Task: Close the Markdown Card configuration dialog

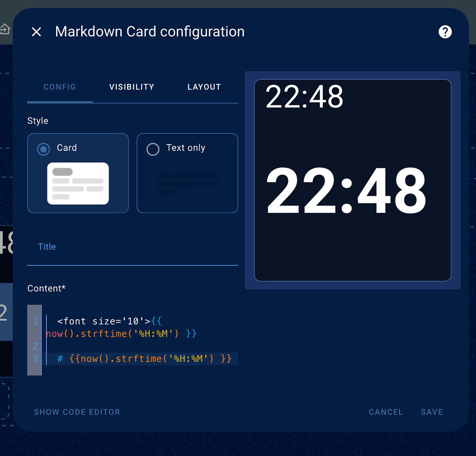Action: pos(36,32)
